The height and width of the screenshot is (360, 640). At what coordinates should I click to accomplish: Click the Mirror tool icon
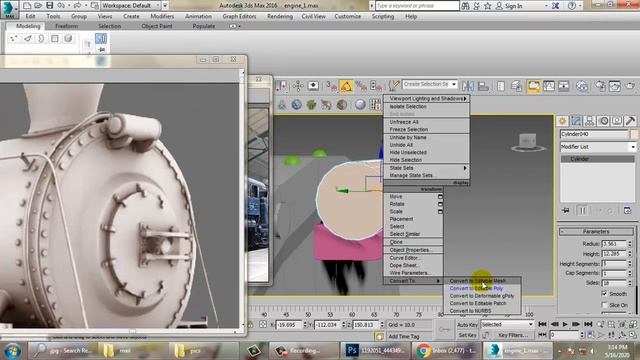(x=468, y=86)
